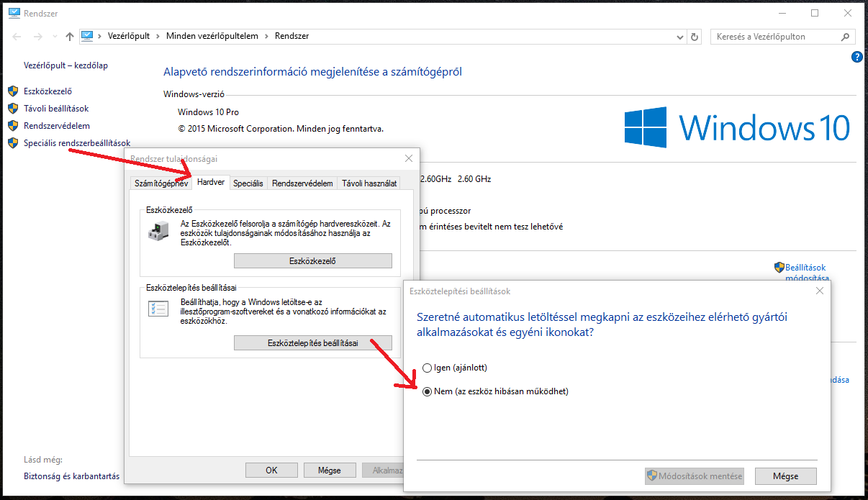Screen dimensions: 868x500
Task: Go forward with the right arrow
Action: point(39,37)
